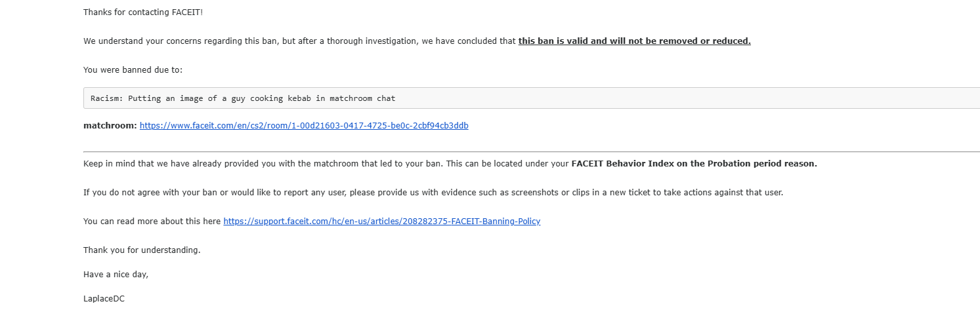The height and width of the screenshot is (310, 980).
Task: Click the 'Thanks for contacting FACEIT!' greeting
Action: pos(143,12)
